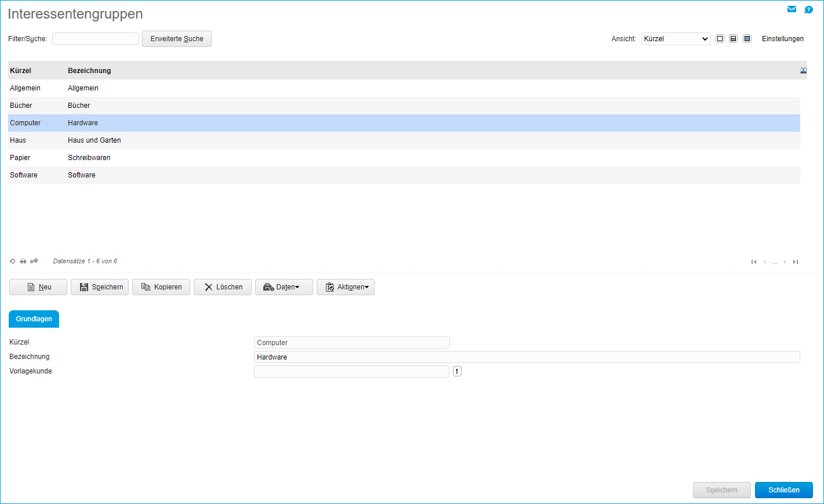Image resolution: width=824 pixels, height=504 pixels.
Task: Jump to the last page of records
Action: pos(796,262)
